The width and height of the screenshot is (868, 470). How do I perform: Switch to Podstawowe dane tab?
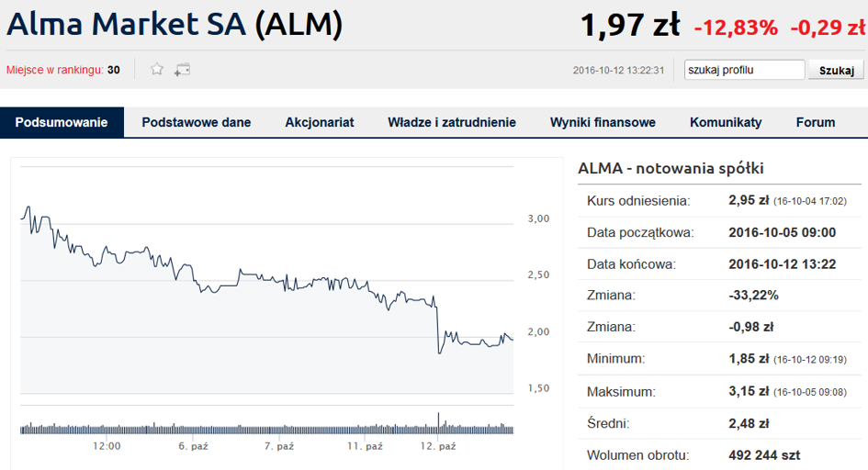pos(196,122)
